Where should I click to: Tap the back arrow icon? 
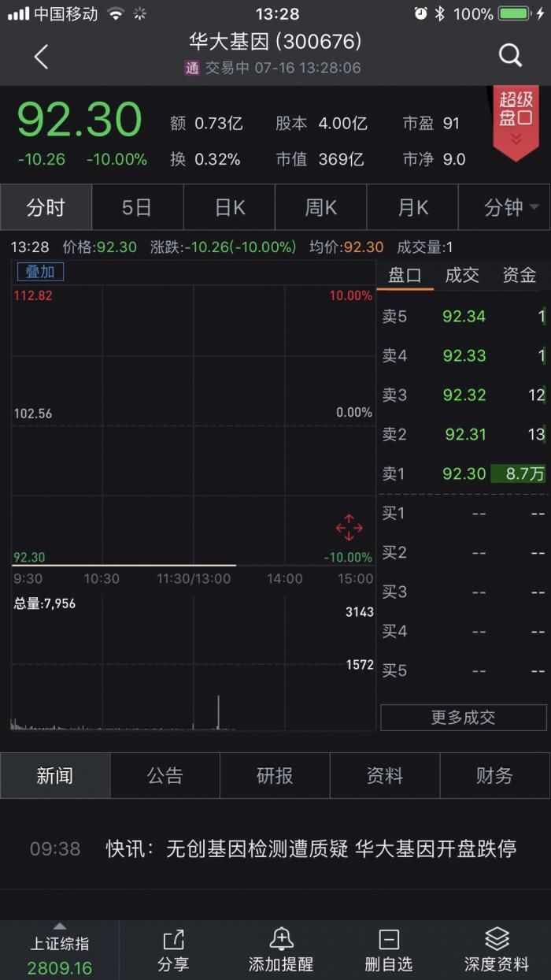point(41,56)
